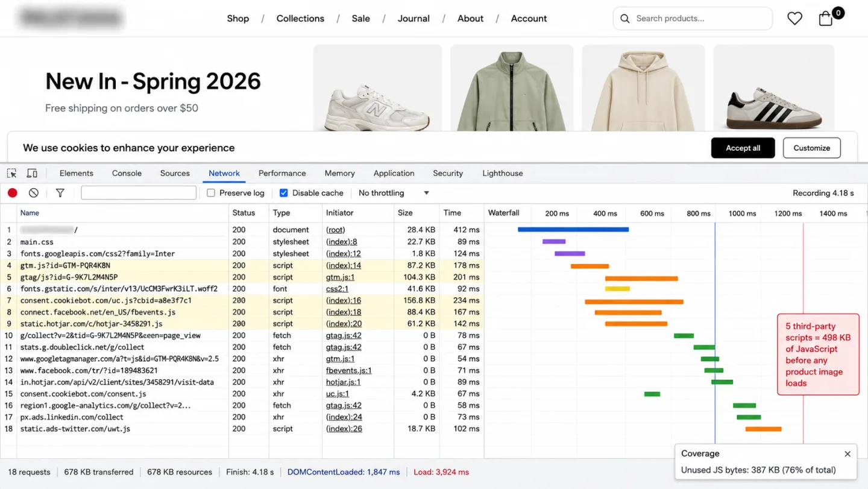The width and height of the screenshot is (868, 489).
Task: Sort by the Name column header
Action: [x=30, y=213]
